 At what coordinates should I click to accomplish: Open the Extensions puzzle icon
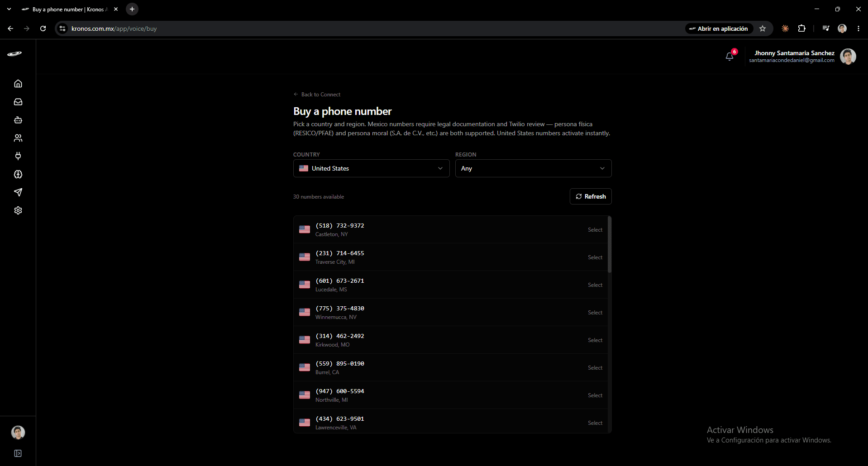tap(801, 29)
